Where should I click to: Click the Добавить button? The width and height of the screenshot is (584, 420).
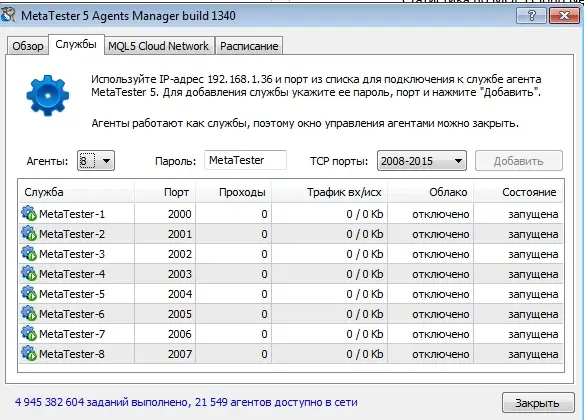tap(518, 161)
